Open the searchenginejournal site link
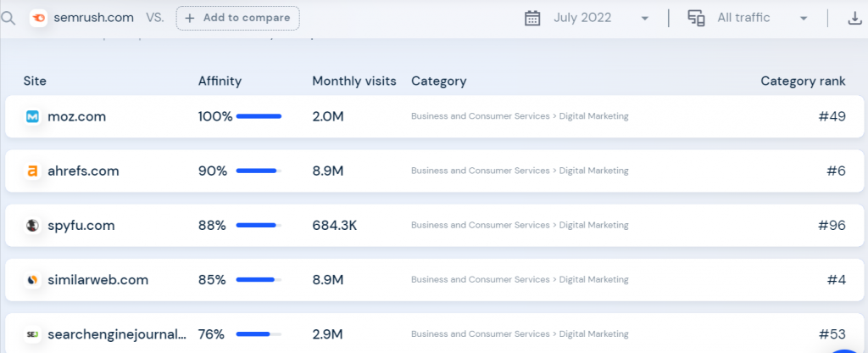 (117, 334)
